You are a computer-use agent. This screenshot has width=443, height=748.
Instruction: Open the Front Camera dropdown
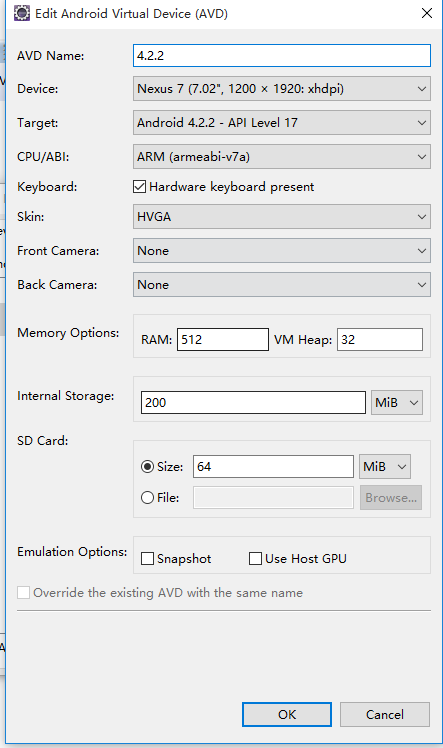click(x=282, y=250)
